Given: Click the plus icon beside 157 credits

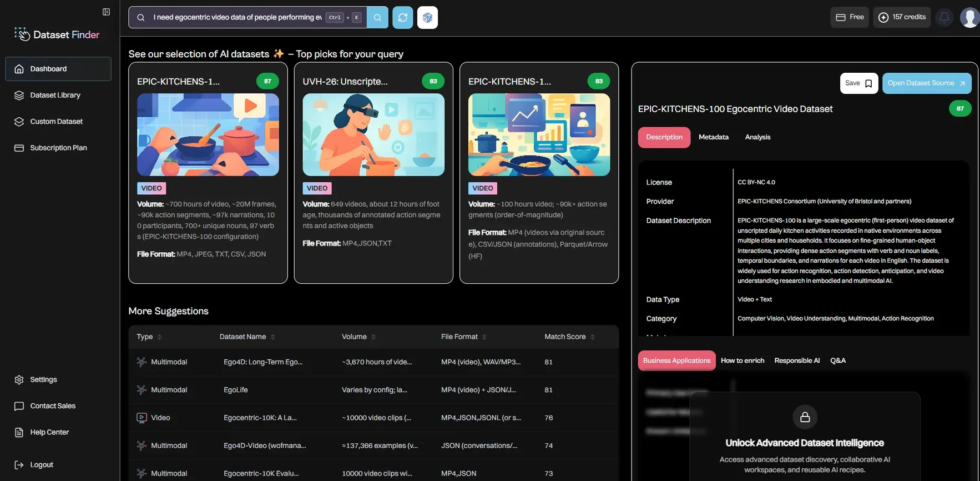Looking at the screenshot, I should click(883, 17).
